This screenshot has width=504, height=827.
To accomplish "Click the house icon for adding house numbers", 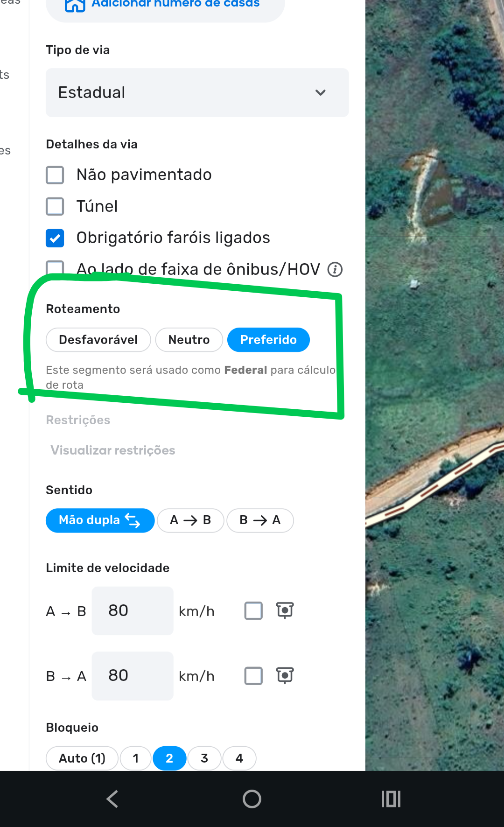I will pos(75,5).
